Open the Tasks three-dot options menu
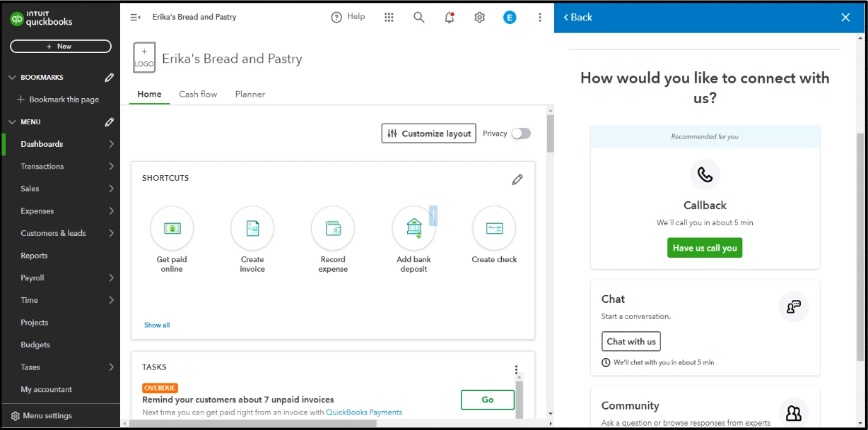Image resolution: width=868 pixels, height=430 pixels. pos(517,369)
